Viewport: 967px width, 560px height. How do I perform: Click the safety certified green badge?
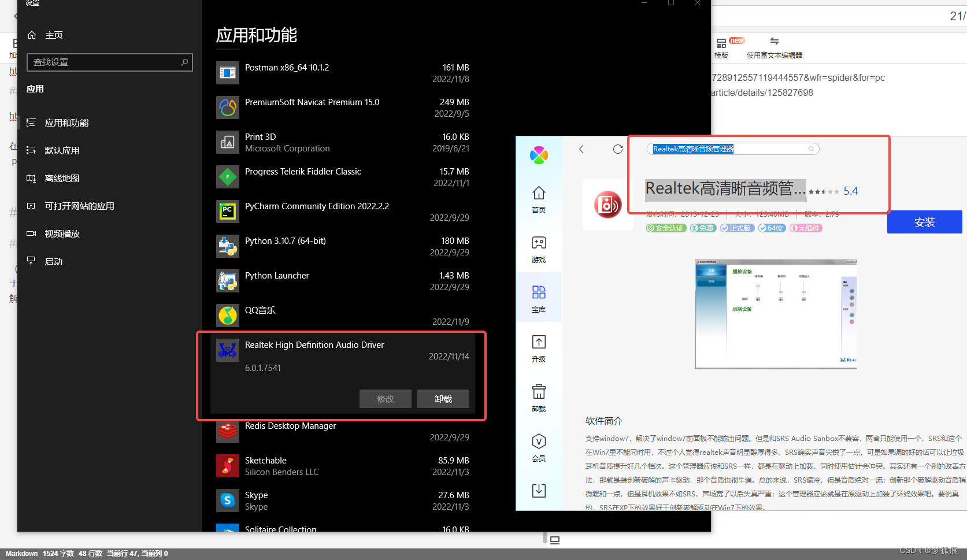(x=666, y=228)
